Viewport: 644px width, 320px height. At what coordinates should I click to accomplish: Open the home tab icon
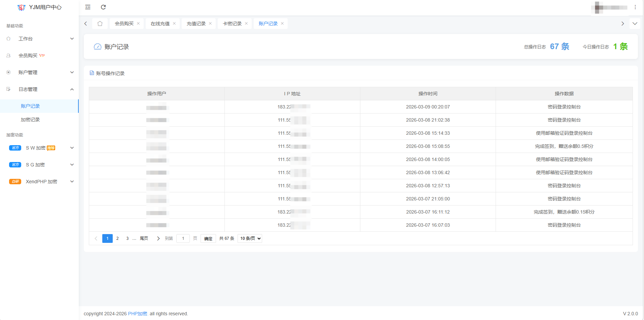pos(100,24)
